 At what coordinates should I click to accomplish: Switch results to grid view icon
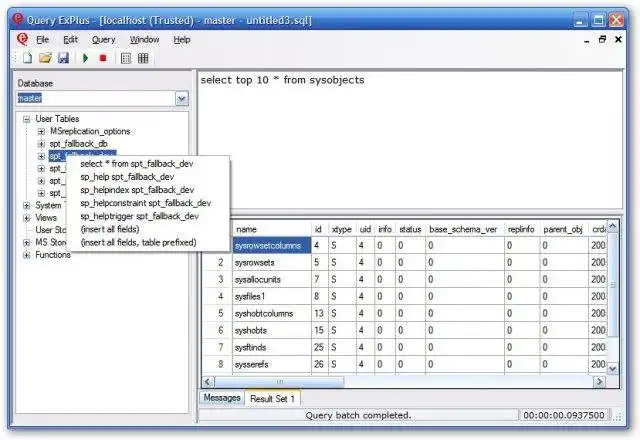[143, 58]
